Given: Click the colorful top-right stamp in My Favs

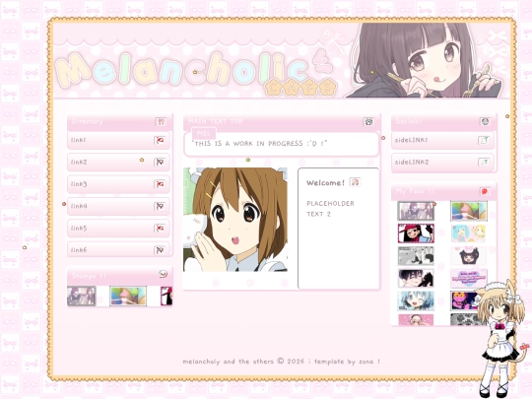Looking at the screenshot, I should [x=469, y=211].
